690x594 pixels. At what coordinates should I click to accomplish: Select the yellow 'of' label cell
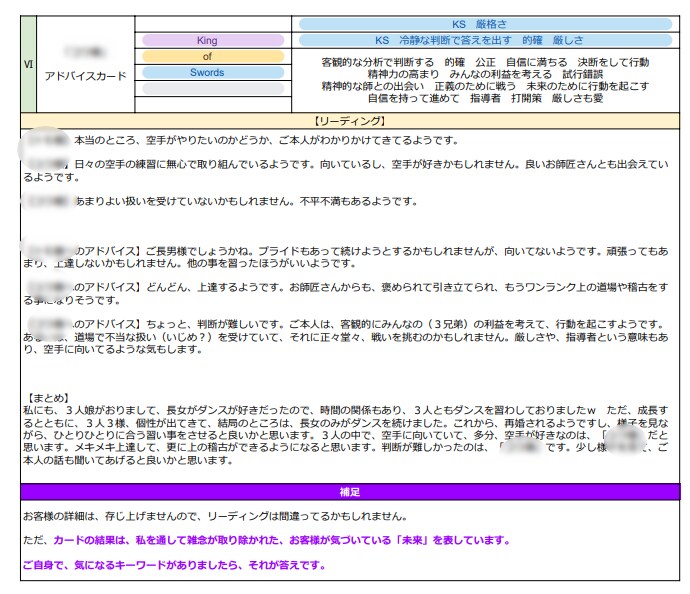tap(213, 56)
